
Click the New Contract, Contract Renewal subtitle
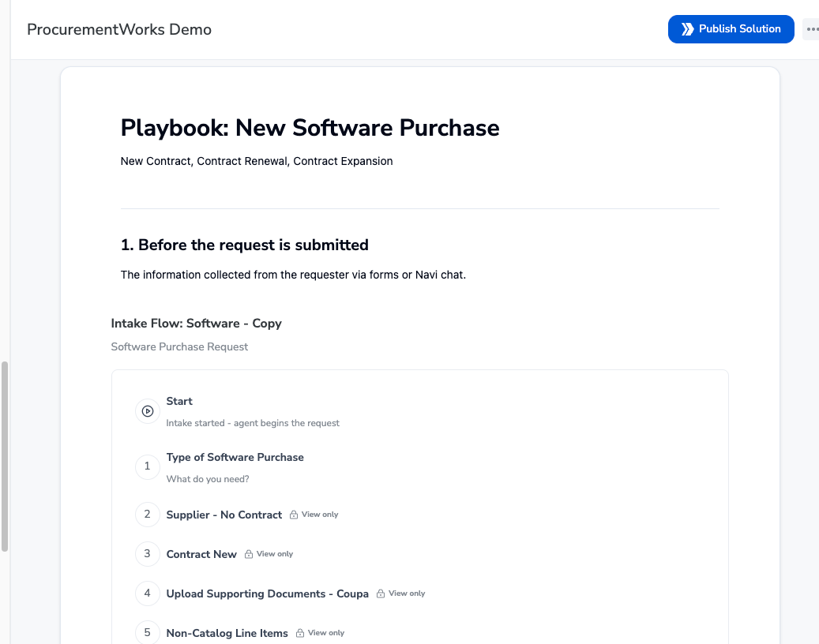[x=257, y=161]
